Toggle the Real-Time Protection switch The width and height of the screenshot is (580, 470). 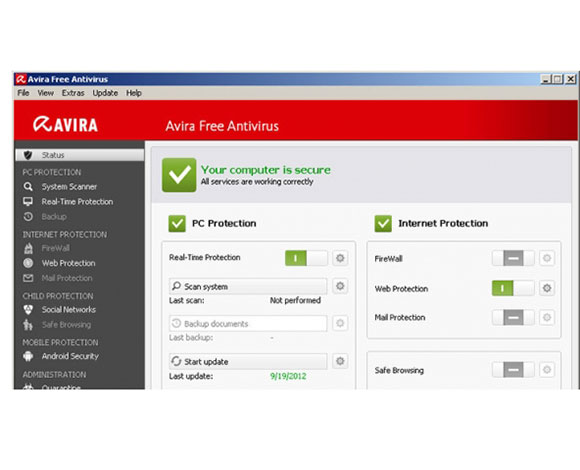coord(306,258)
